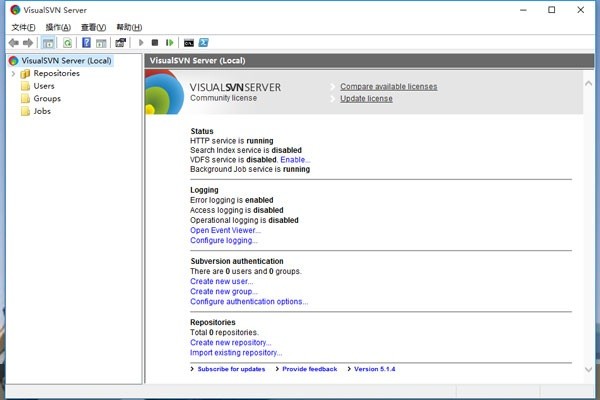Image resolution: width=600 pixels, height=400 pixels.
Task: Click the Properties toolbar icon
Action: pos(120,43)
